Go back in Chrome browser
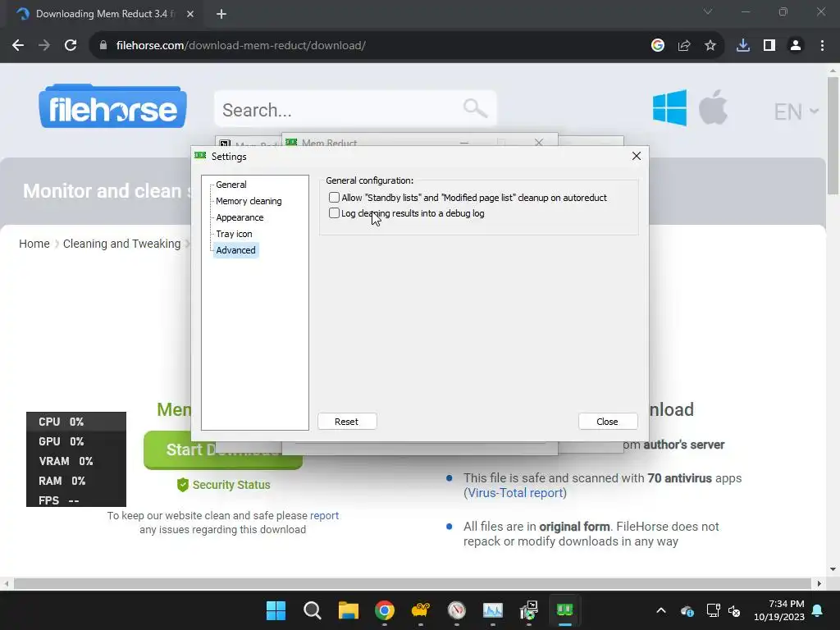The height and width of the screenshot is (630, 840). [18, 46]
